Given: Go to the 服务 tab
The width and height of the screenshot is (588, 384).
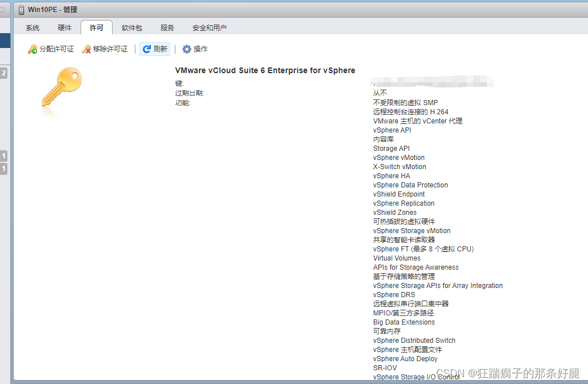Looking at the screenshot, I should pos(167,28).
